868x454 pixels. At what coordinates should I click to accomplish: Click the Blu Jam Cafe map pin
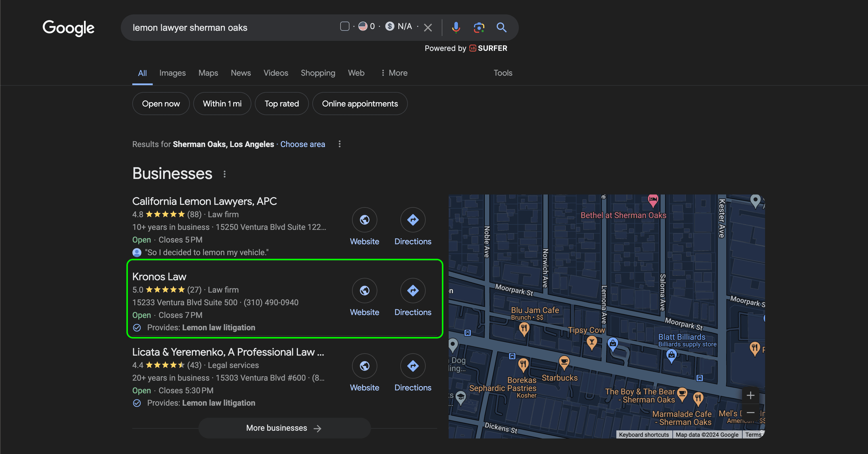pyautogui.click(x=524, y=329)
